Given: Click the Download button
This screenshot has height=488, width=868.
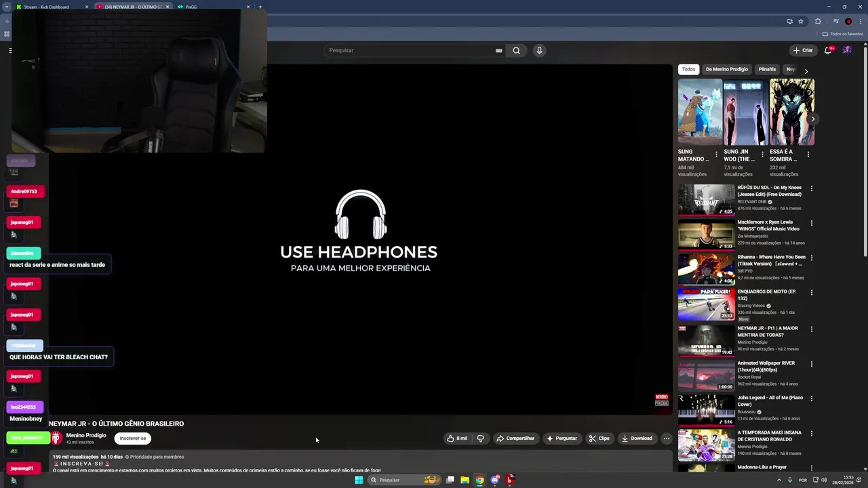Looking at the screenshot, I should [x=637, y=439].
